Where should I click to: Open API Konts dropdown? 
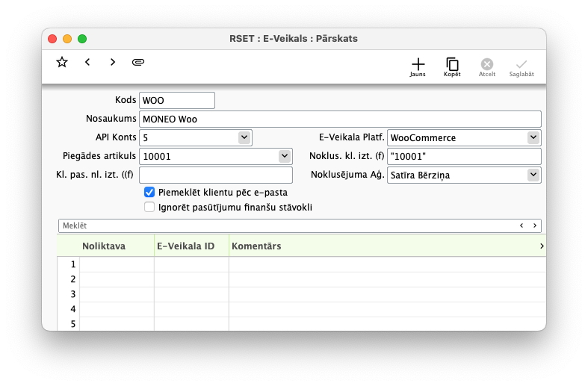click(244, 137)
